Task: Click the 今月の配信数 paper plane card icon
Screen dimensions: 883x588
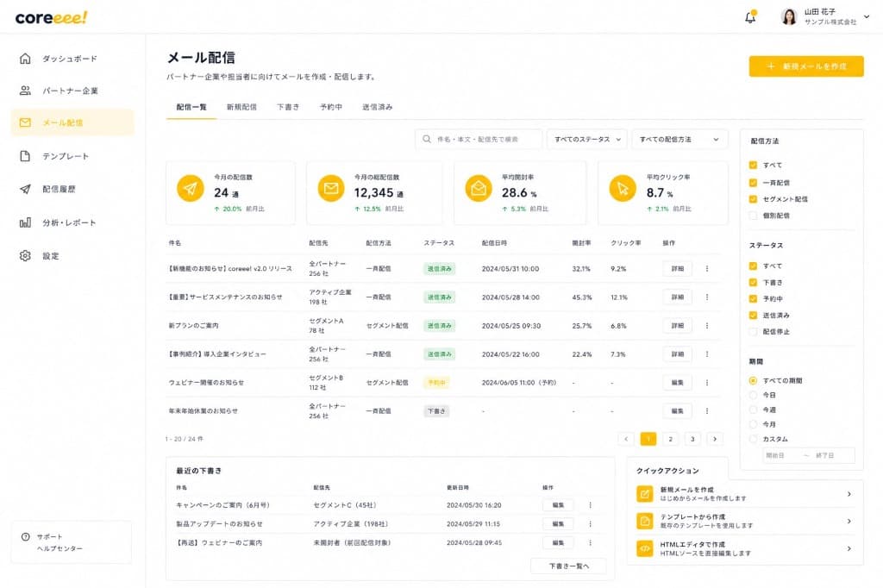Action: pyautogui.click(x=191, y=189)
